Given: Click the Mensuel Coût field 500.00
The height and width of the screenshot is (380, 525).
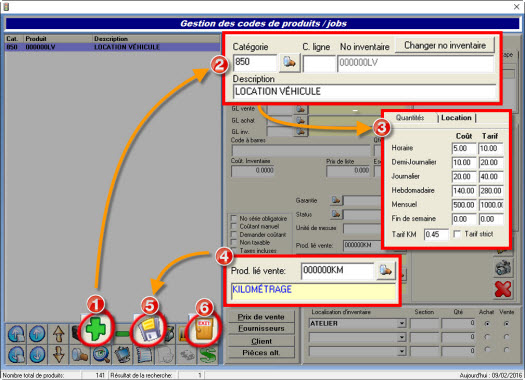Looking at the screenshot, I should point(464,205).
